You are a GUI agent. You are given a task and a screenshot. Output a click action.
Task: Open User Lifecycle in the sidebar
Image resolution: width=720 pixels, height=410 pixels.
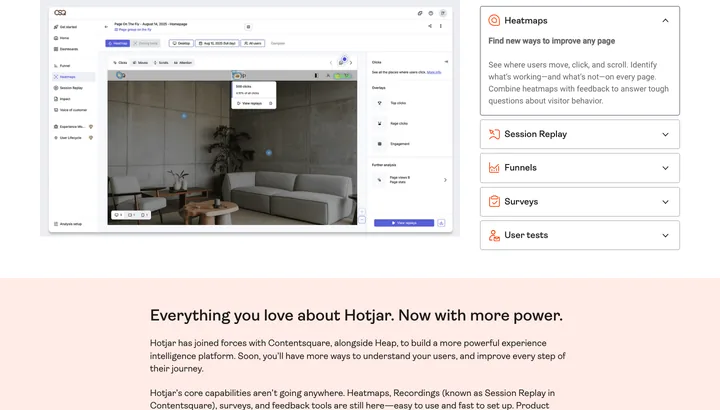tap(68, 138)
